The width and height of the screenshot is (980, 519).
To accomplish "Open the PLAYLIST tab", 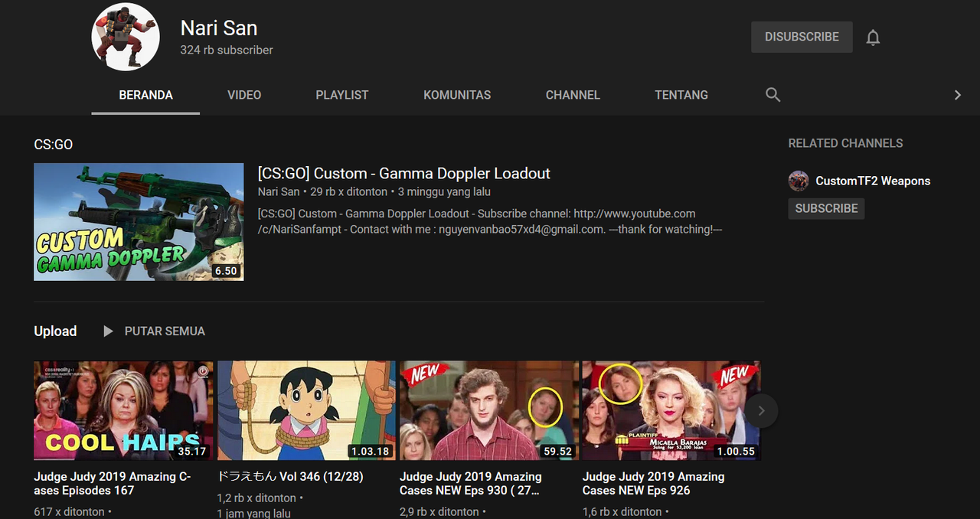I will pyautogui.click(x=342, y=95).
